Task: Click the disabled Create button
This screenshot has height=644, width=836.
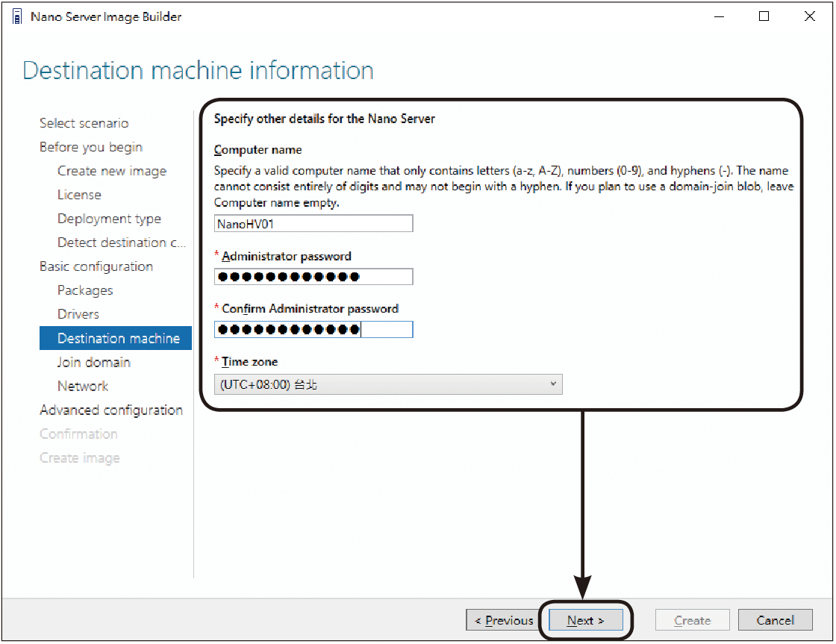Action: (692, 620)
